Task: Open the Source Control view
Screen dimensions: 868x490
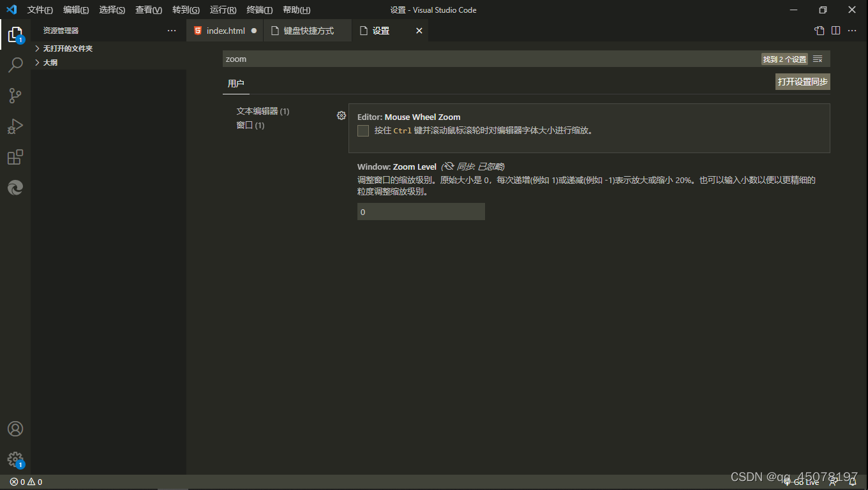Action: coord(15,96)
